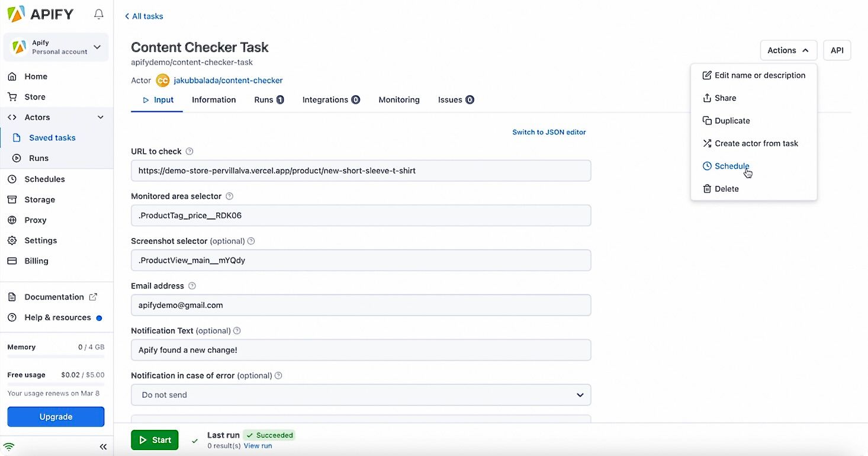
Task: Choose Create actor from task
Action: point(754,143)
